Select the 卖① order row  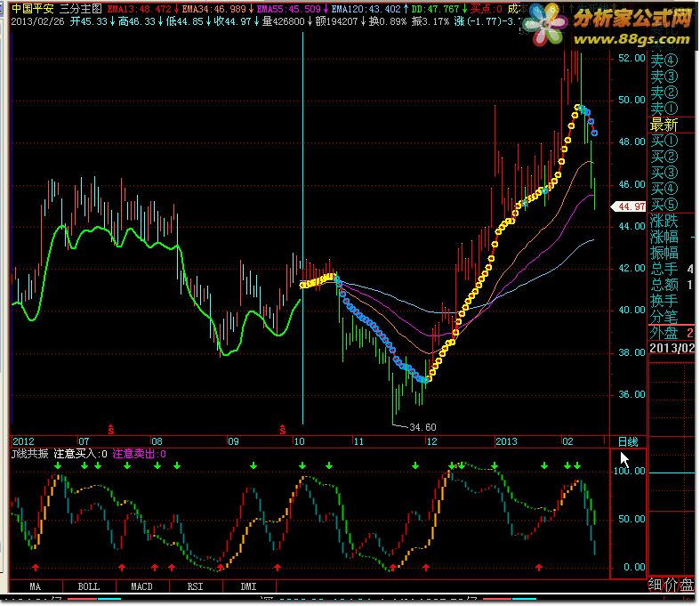click(x=664, y=108)
